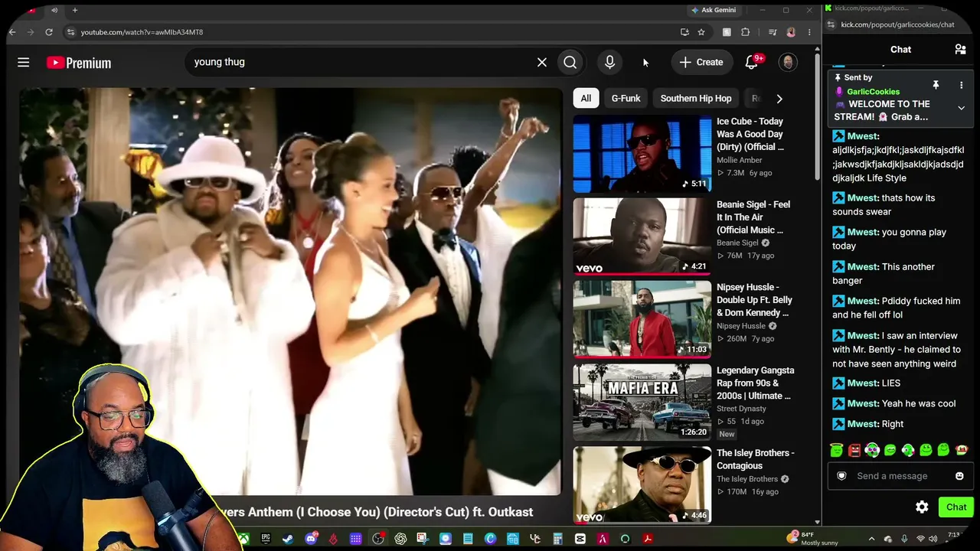Image resolution: width=980 pixels, height=551 pixels.
Task: Open Discord from the taskbar
Action: point(310,539)
